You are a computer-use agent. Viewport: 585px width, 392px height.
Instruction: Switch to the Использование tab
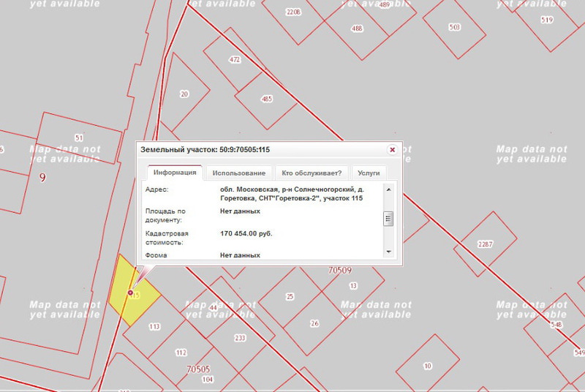pyautogui.click(x=238, y=173)
